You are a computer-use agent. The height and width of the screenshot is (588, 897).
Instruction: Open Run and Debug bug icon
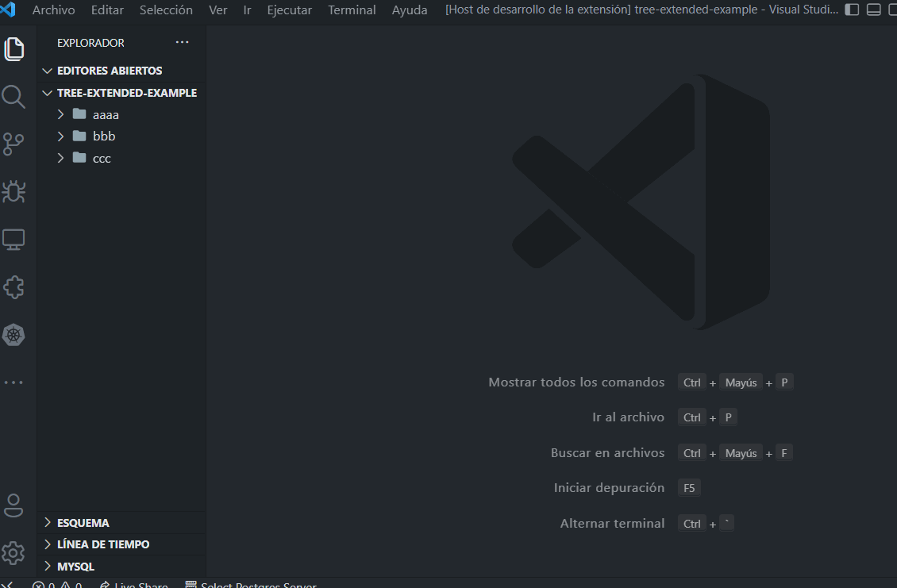[x=13, y=191]
